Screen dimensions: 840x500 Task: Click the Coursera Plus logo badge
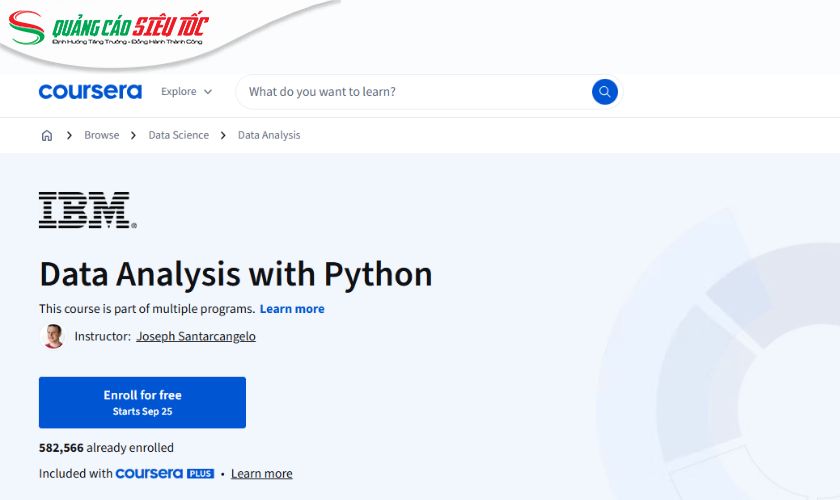point(165,474)
